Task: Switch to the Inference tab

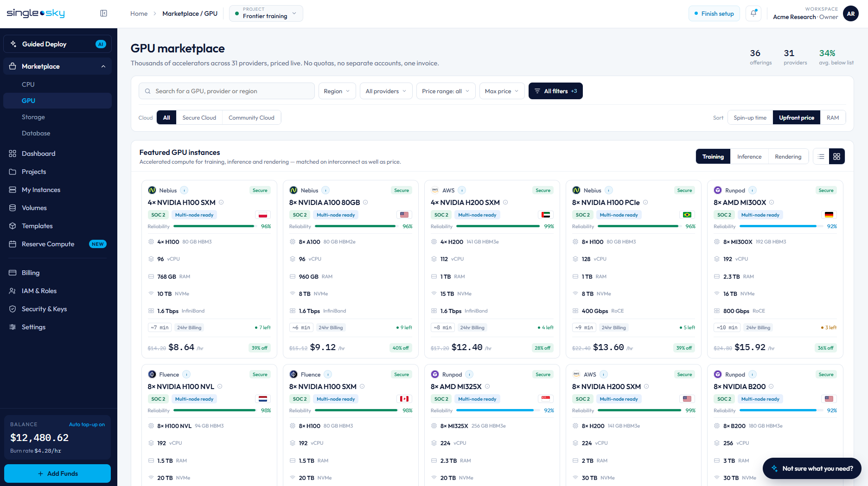Action: click(x=749, y=157)
